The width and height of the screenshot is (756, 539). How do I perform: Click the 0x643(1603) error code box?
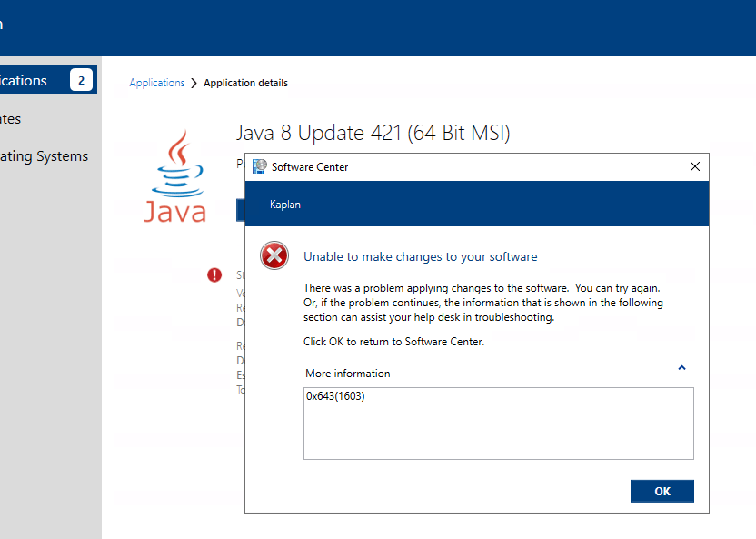pyautogui.click(x=499, y=424)
